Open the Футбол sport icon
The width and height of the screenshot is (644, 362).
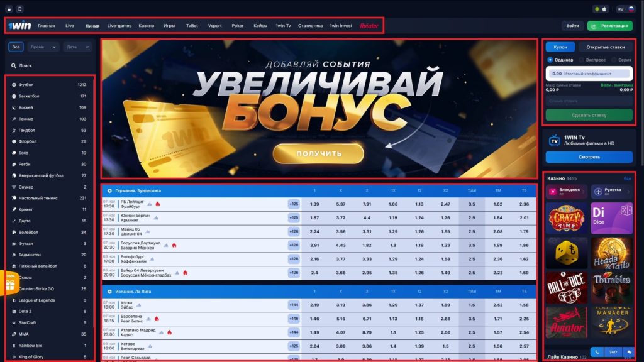point(14,85)
